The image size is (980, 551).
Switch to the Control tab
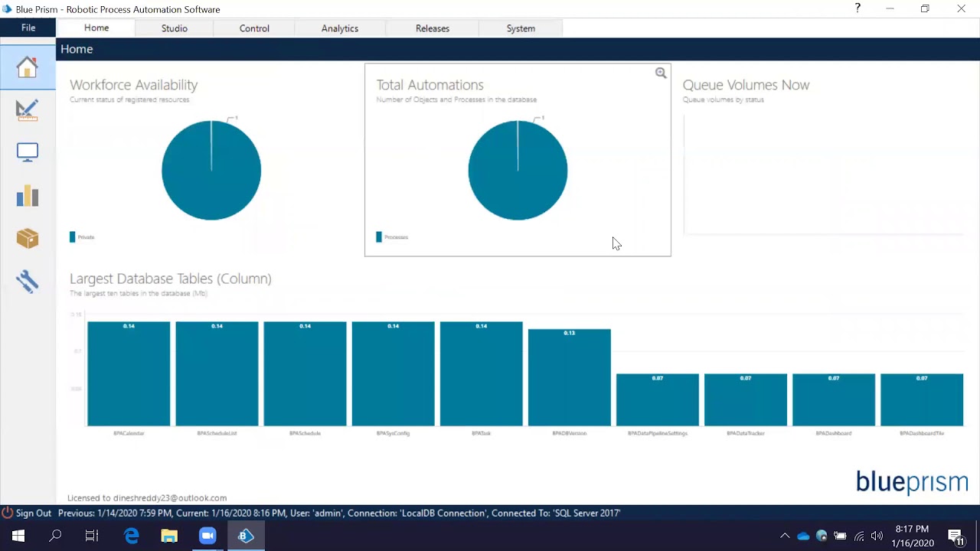(x=254, y=28)
